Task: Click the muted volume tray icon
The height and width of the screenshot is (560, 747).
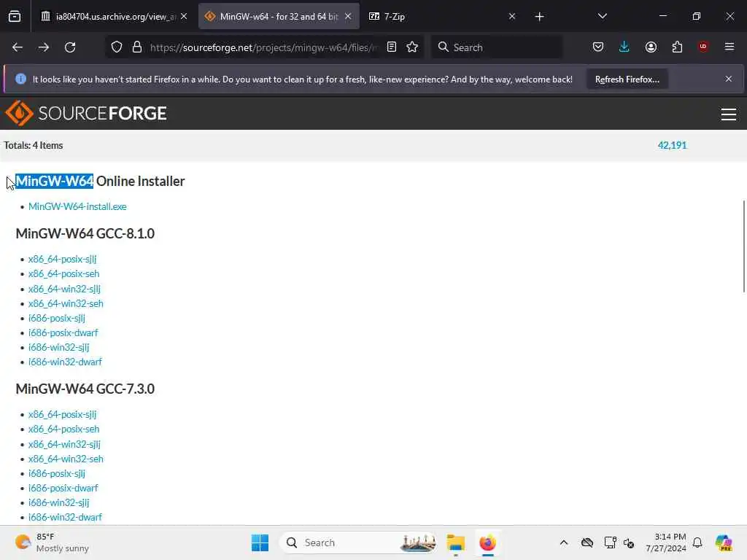Action: point(628,542)
